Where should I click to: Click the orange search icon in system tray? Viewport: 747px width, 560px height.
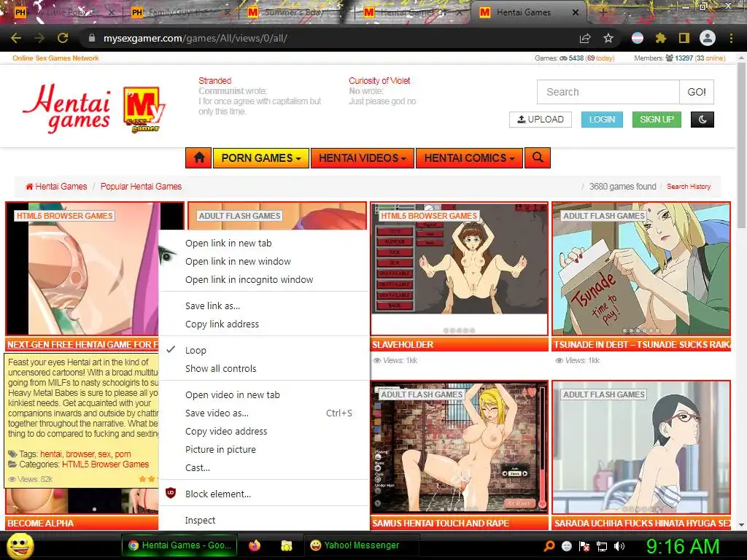tap(549, 546)
